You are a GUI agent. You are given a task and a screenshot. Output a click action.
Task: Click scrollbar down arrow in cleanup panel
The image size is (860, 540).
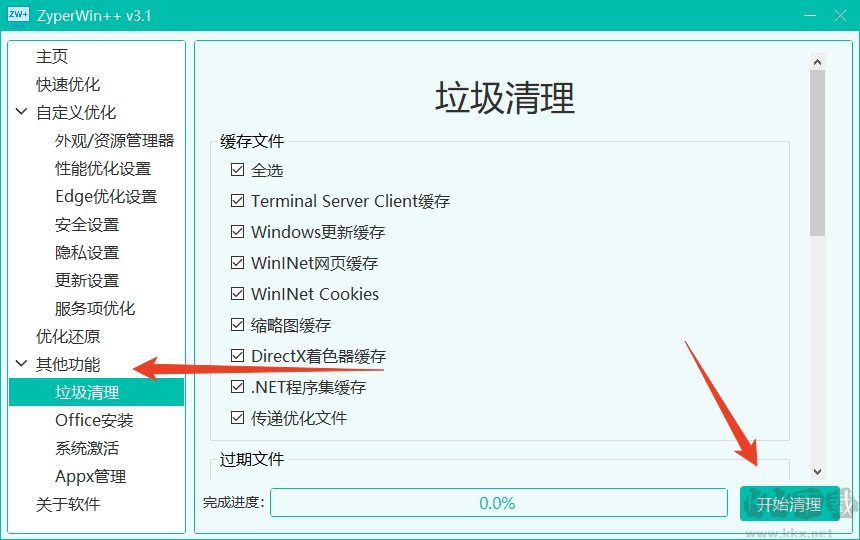point(817,471)
